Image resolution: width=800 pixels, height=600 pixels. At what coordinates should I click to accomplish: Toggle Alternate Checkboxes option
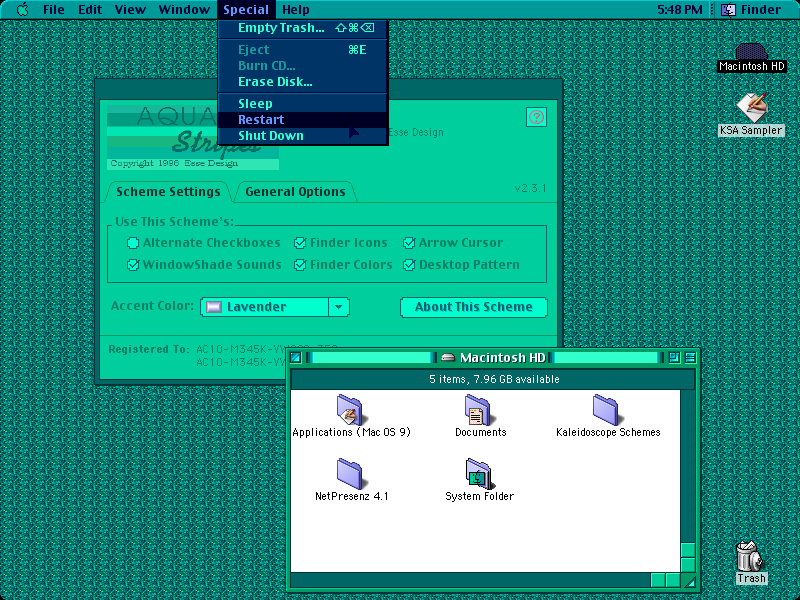pos(204,243)
